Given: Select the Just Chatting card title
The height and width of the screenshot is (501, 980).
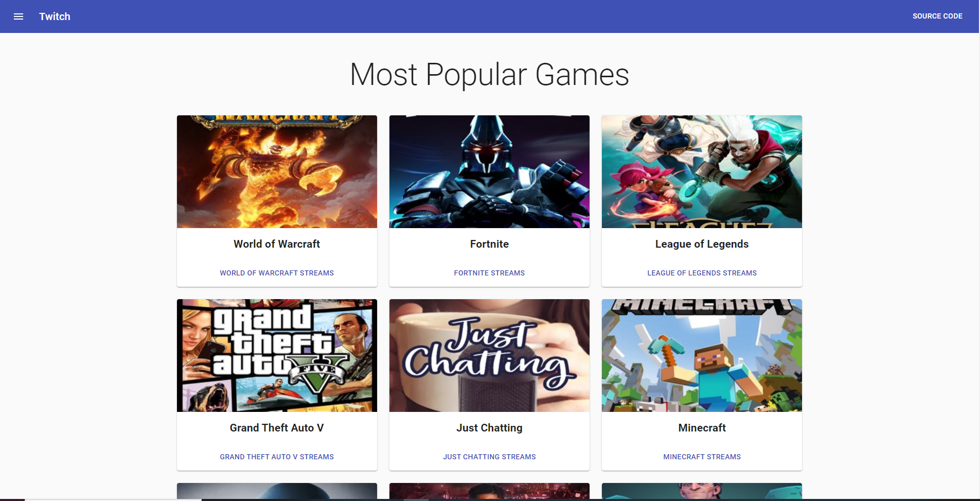Looking at the screenshot, I should (x=489, y=428).
